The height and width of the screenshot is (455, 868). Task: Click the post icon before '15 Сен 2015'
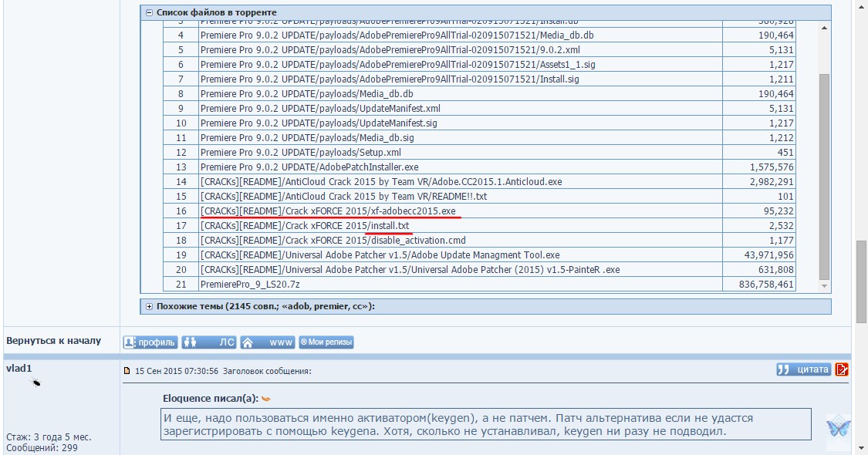127,371
